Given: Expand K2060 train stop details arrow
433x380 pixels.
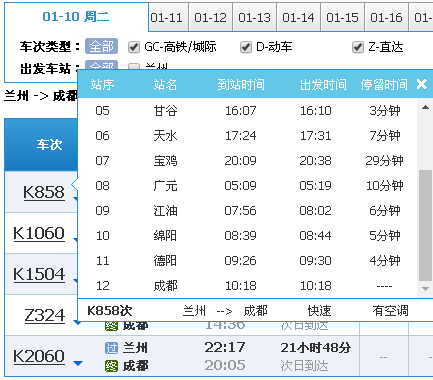Looking at the screenshot, I should pyautogui.click(x=78, y=363).
